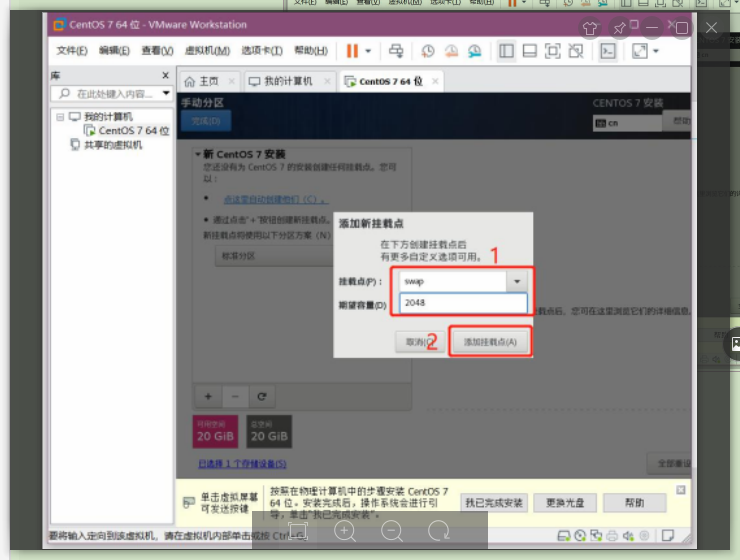Click the 挂载点 field showing swap
Viewport: 740px width, 560px height.
coord(453,281)
